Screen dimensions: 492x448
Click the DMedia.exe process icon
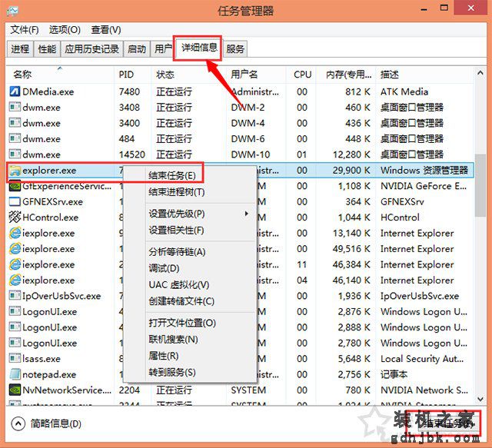click(15, 91)
